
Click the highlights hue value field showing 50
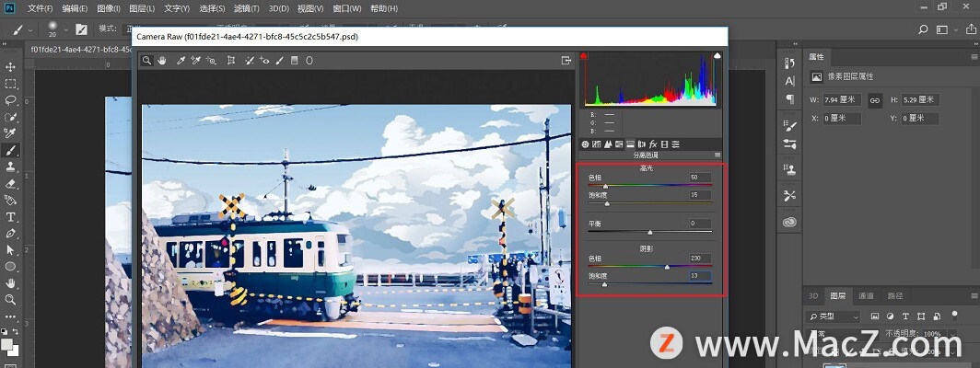[x=701, y=178]
